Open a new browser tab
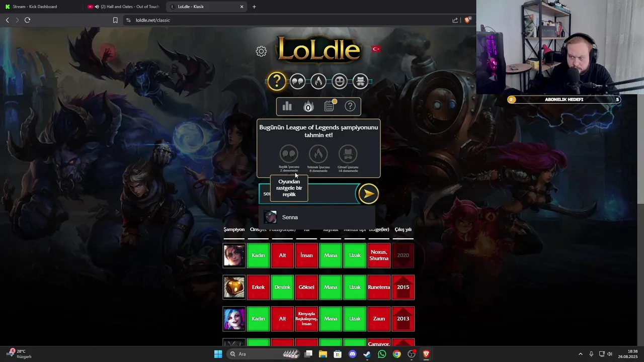 tap(254, 7)
